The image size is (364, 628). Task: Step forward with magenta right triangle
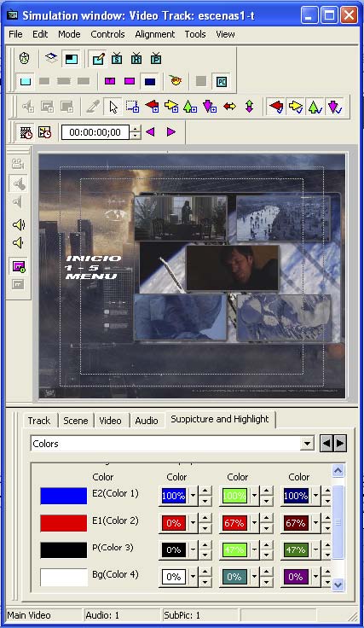pos(171,131)
